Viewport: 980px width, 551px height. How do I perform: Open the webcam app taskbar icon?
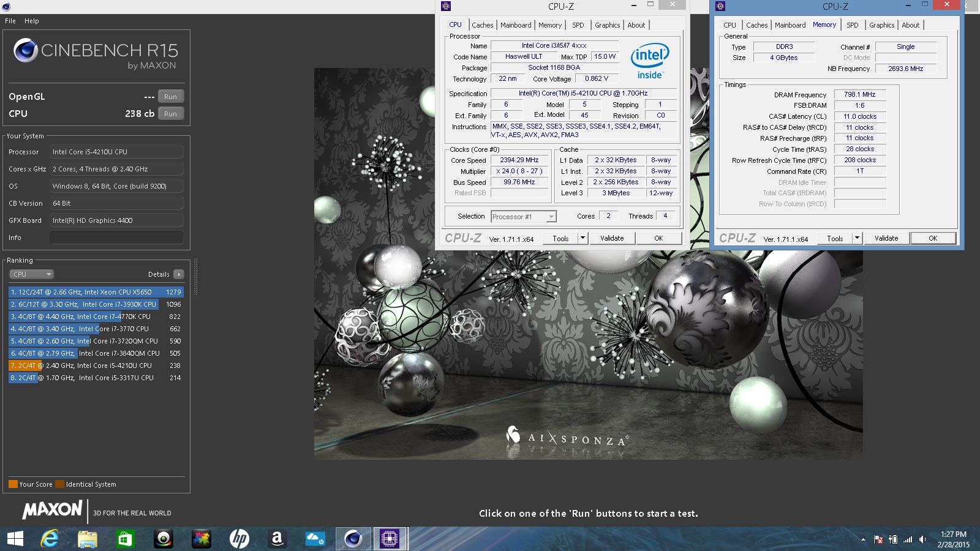[164, 539]
